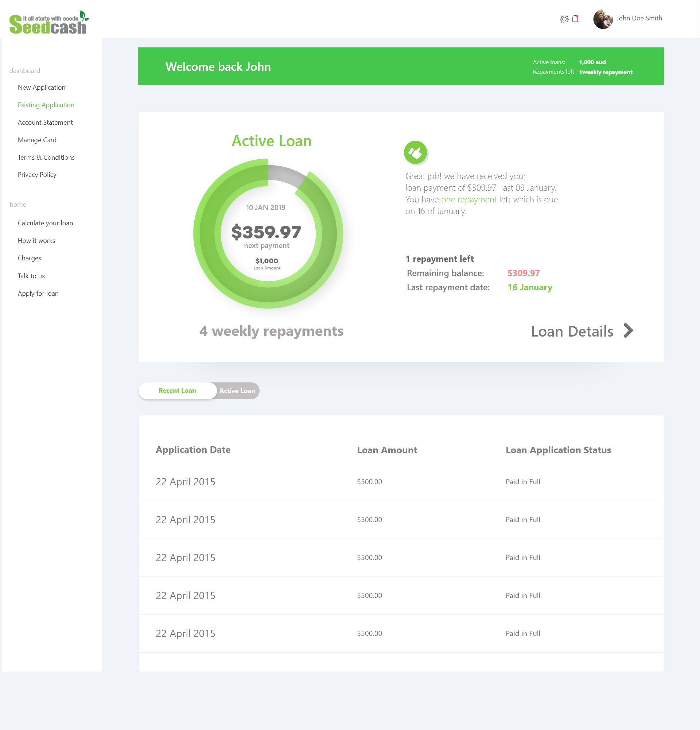The image size is (700, 730).
Task: Click the Loan Amount column header
Action: click(387, 450)
